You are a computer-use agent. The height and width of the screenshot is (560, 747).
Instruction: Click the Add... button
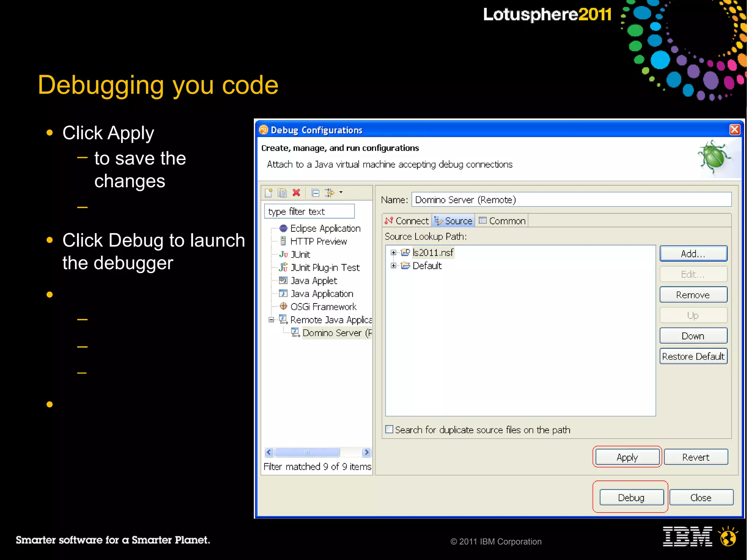point(693,254)
